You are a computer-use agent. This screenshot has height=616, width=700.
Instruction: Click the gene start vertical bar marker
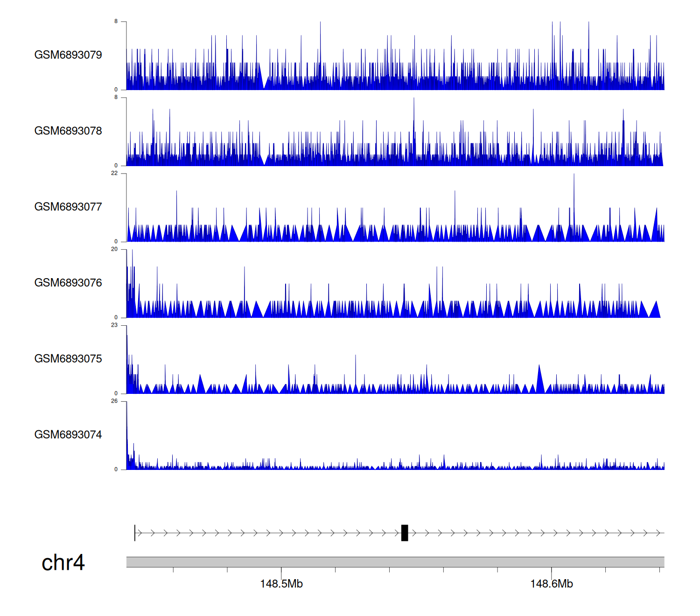click(135, 532)
